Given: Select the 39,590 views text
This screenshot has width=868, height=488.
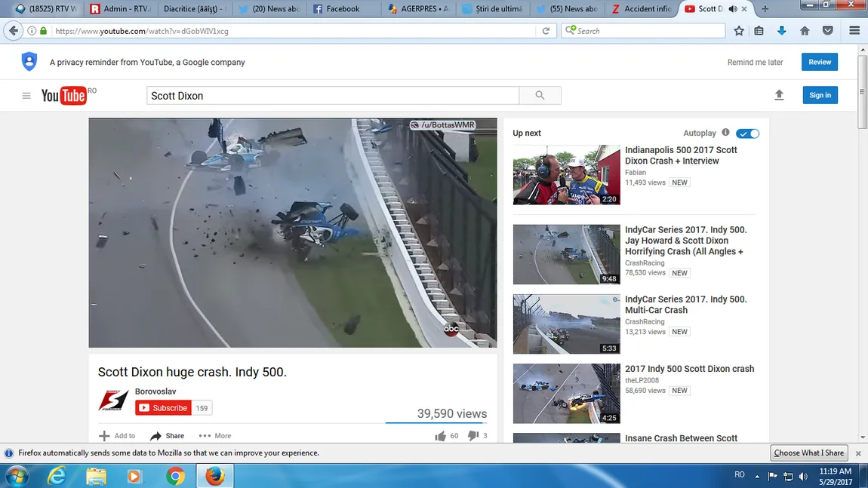Looking at the screenshot, I should [x=451, y=414].
